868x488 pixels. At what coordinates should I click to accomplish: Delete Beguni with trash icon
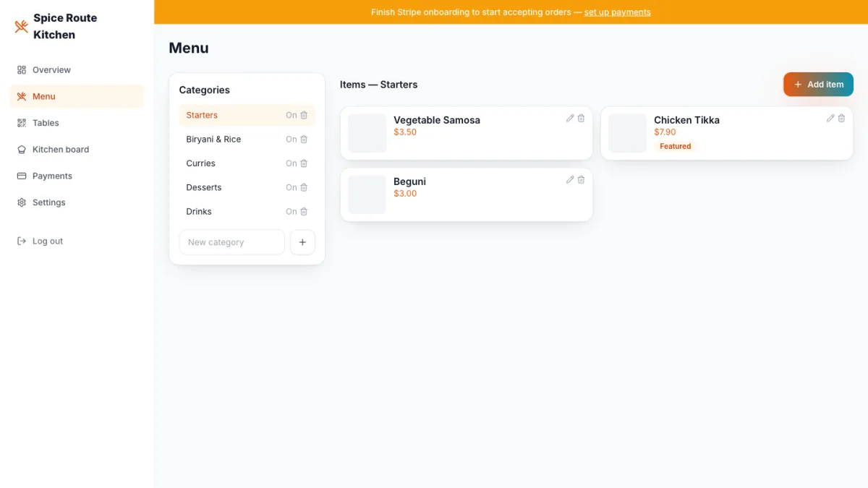pos(581,179)
